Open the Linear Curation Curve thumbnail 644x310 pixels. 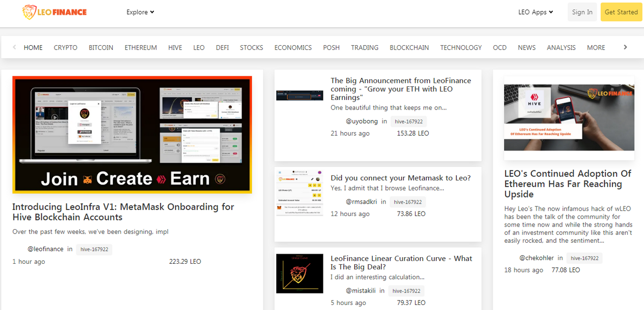click(300, 273)
